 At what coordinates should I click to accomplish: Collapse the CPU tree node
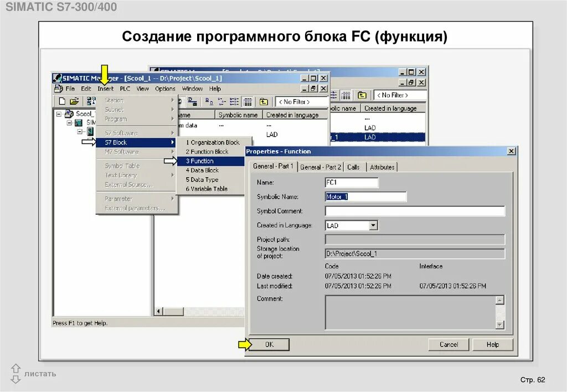80,132
